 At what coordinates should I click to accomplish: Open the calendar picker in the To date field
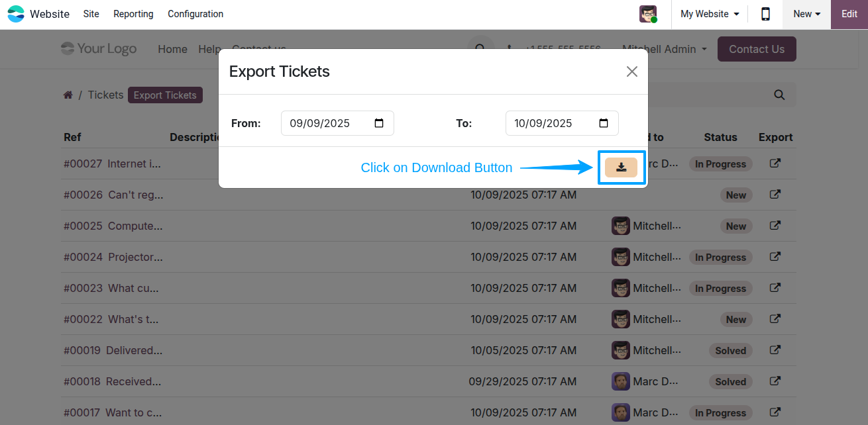point(604,123)
